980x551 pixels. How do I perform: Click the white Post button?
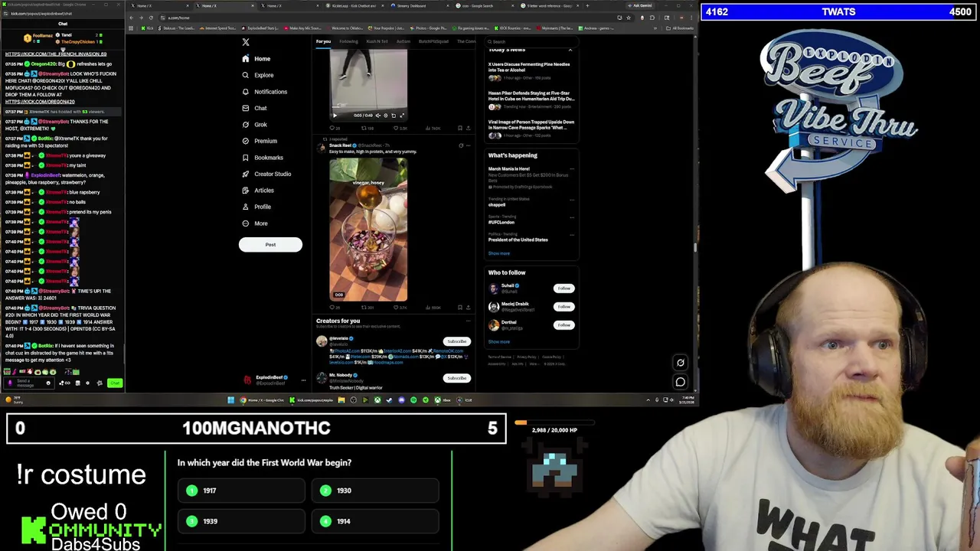tap(270, 244)
